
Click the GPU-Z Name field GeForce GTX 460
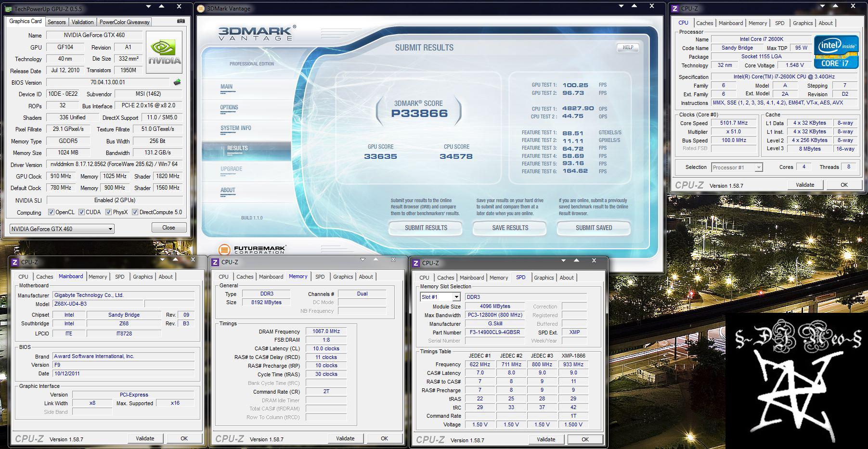click(94, 35)
